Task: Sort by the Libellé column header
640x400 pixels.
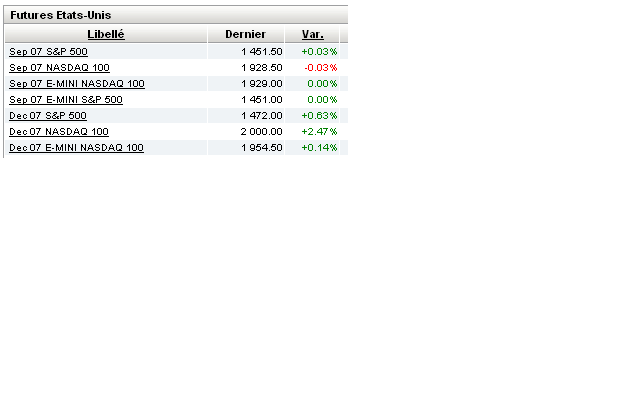Action: click(x=105, y=34)
